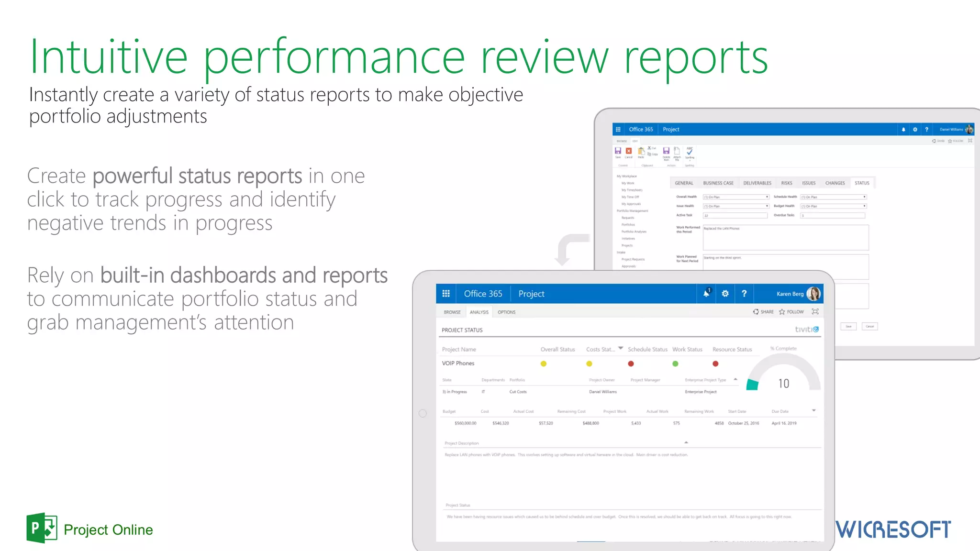Select the STATUS tab

[862, 183]
